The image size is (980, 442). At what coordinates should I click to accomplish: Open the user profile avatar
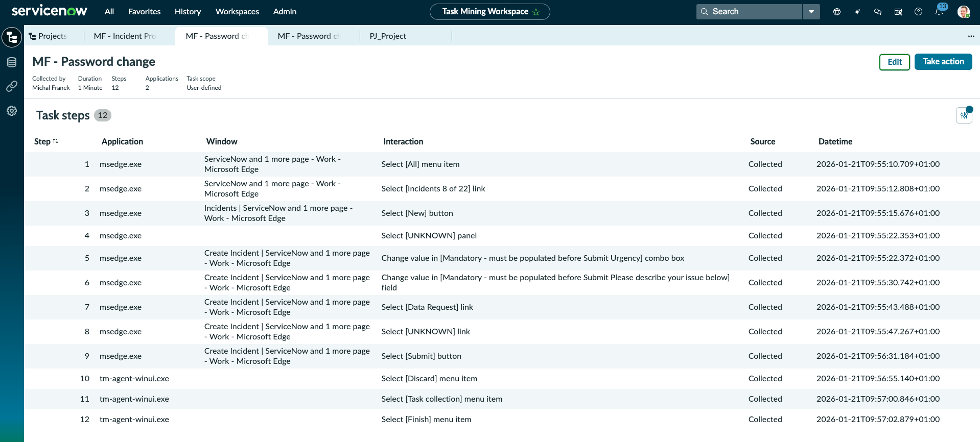(x=964, y=12)
